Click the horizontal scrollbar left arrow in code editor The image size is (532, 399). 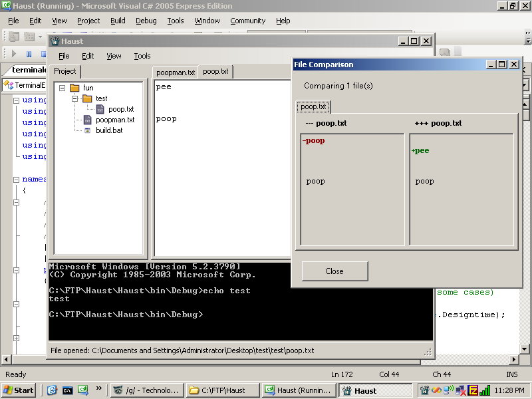(x=6, y=359)
